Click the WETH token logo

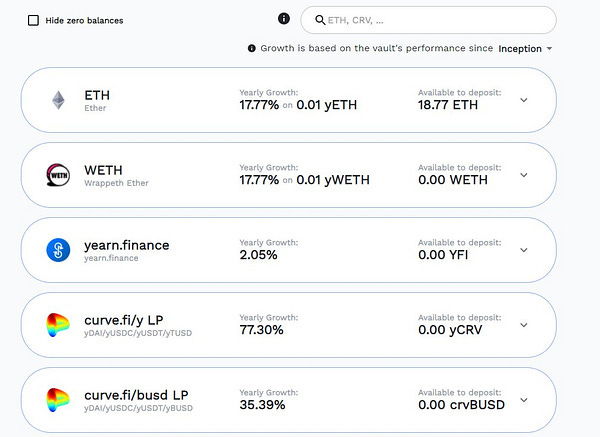pos(58,175)
